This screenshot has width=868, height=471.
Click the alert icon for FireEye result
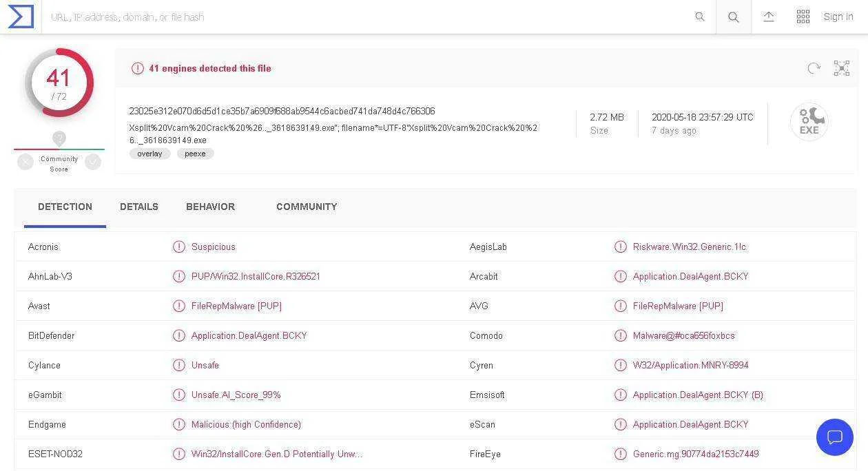(621, 454)
